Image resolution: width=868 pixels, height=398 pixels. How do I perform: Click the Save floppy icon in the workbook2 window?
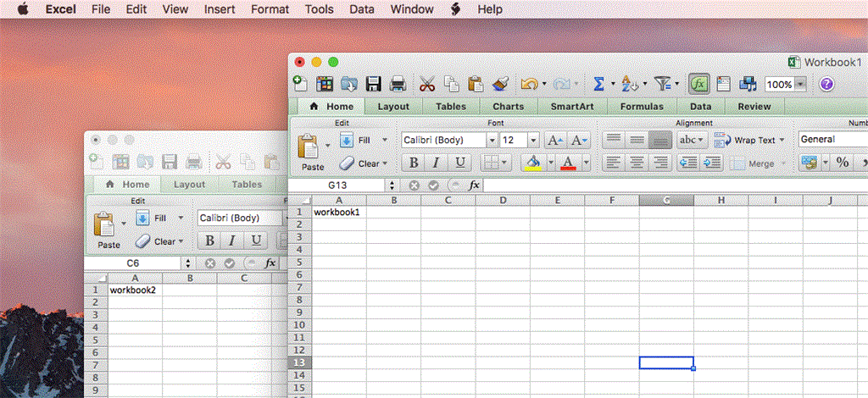(x=170, y=162)
